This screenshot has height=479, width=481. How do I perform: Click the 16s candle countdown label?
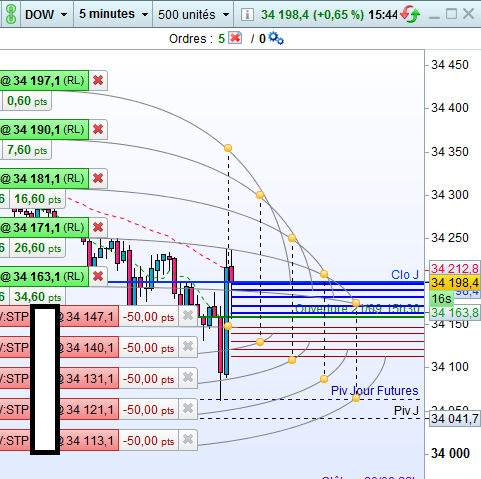coord(442,298)
